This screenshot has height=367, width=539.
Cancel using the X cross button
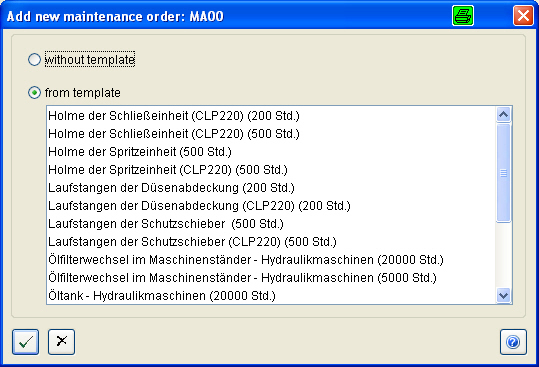pyautogui.click(x=62, y=342)
